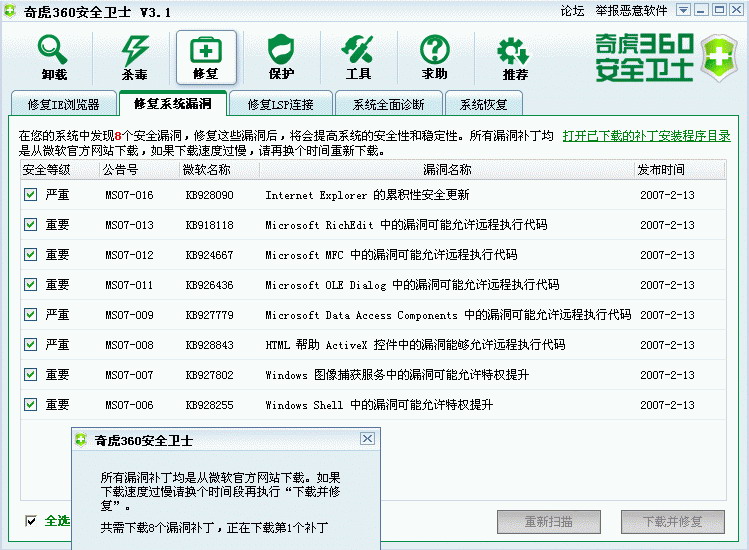The image size is (749, 550).
Task: Click the MS07-006 bulletin cell
Action: tap(129, 405)
